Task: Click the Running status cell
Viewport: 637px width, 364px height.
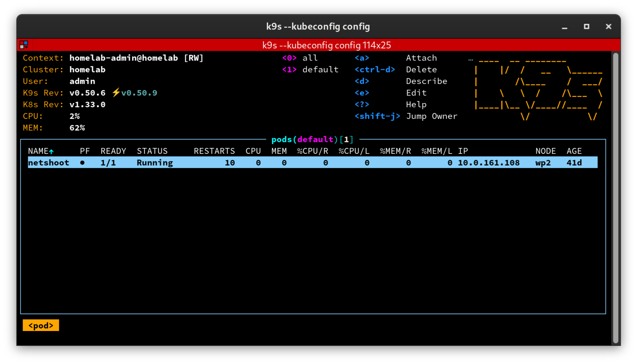Action: pos(155,163)
